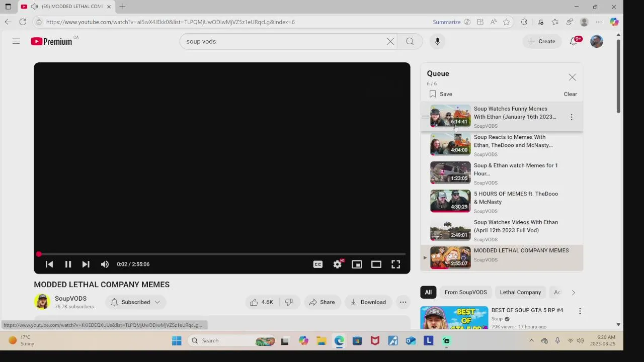The width and height of the screenshot is (644, 362).
Task: Toggle closed captions on the player
Action: click(318, 264)
